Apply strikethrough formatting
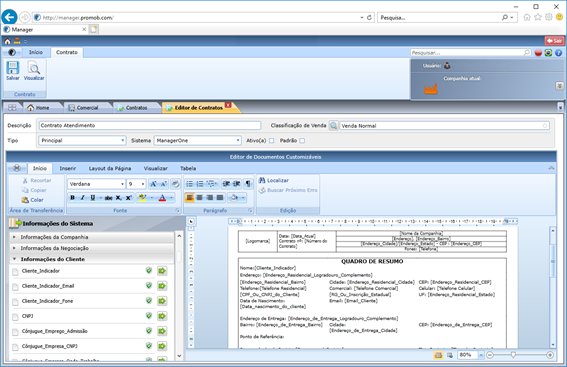Image resolution: width=567 pixels, height=367 pixels. [x=108, y=198]
